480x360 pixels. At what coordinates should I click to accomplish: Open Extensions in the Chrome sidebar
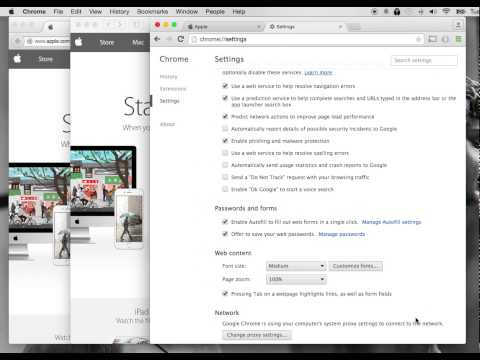(173, 89)
